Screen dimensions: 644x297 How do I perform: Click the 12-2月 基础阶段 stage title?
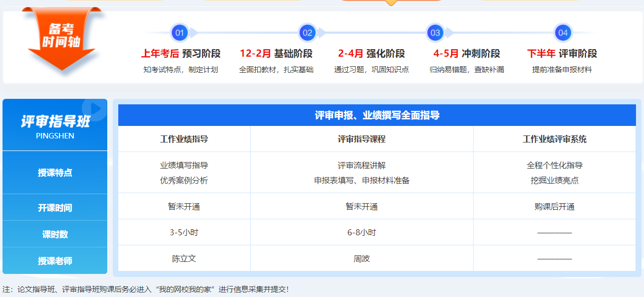click(276, 54)
